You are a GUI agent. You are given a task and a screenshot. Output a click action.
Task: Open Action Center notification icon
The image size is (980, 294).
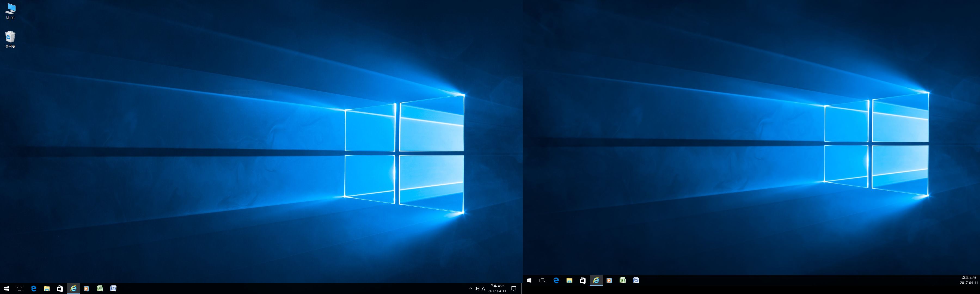(514, 289)
